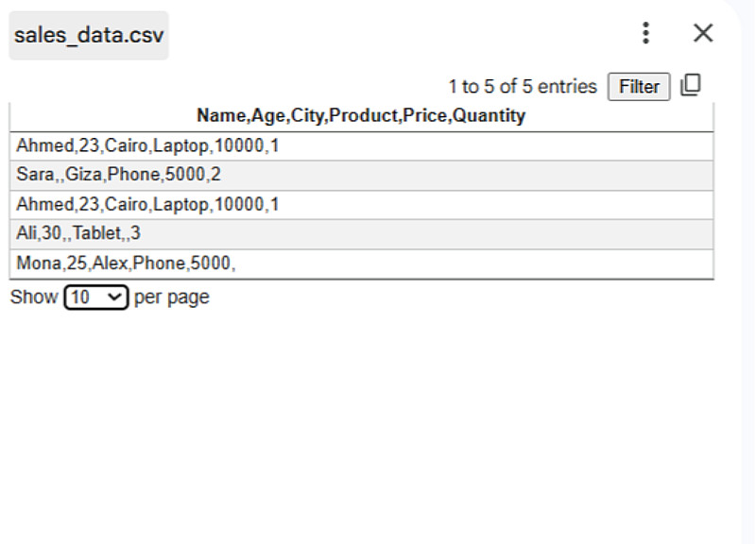This screenshot has height=544, width=756.
Task: Close the sales_data.csv preview panel
Action: 703,34
